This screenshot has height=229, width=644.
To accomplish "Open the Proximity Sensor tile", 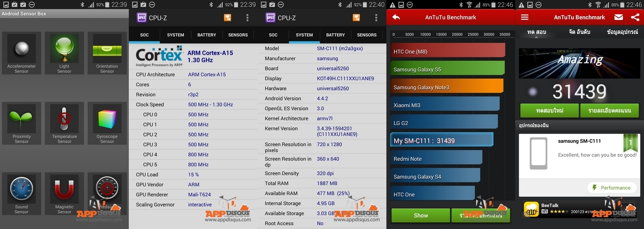I will tap(21, 124).
